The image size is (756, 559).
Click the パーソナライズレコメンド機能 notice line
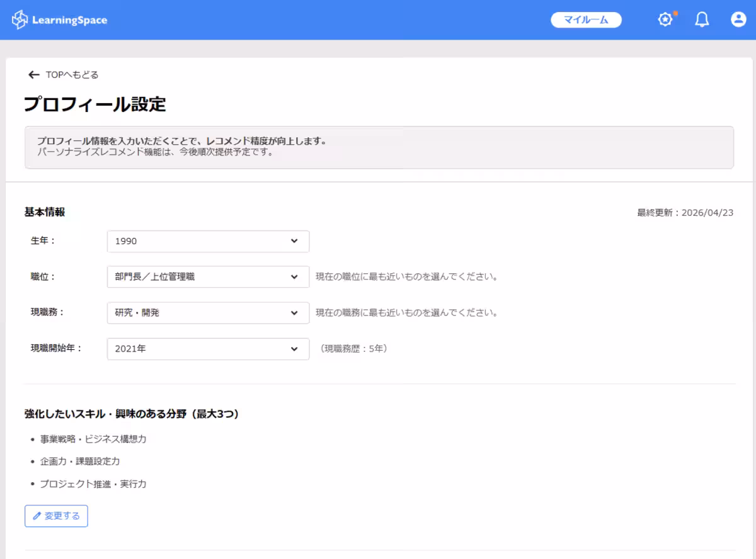click(x=155, y=152)
